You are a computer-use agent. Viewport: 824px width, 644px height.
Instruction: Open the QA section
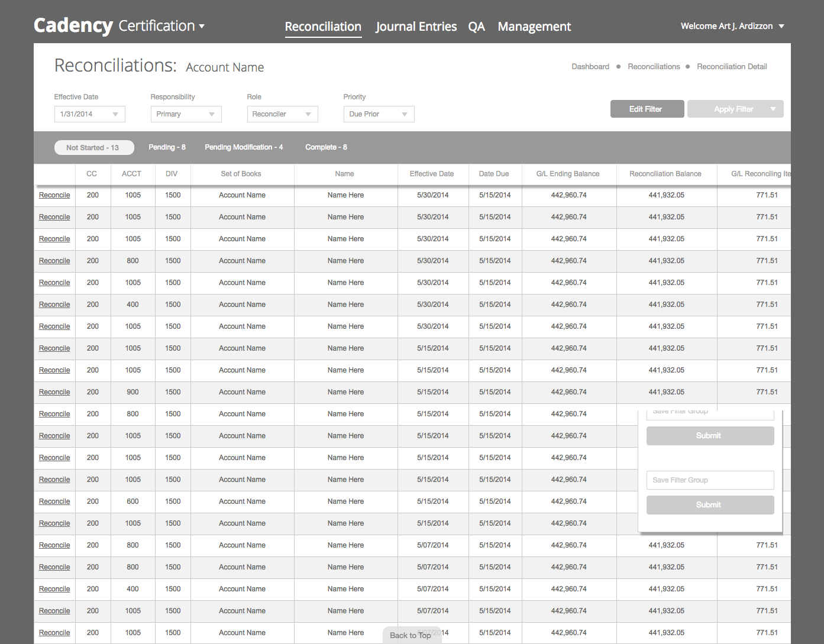(477, 27)
